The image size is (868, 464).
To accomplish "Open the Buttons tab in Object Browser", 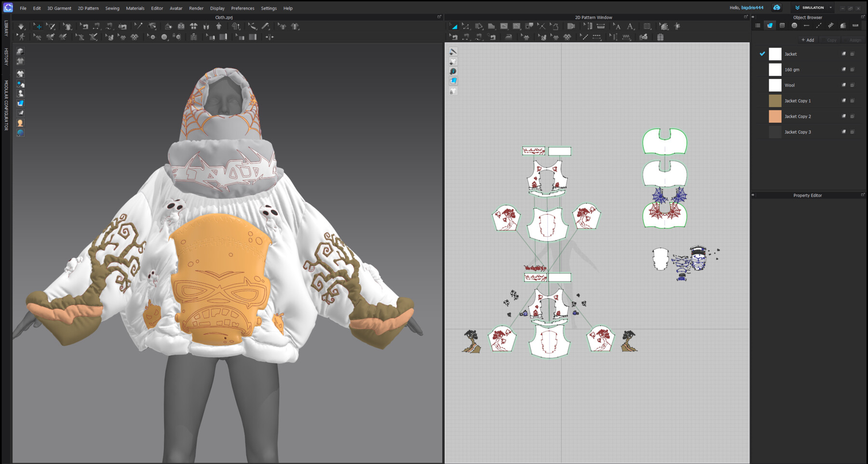I will click(x=794, y=26).
